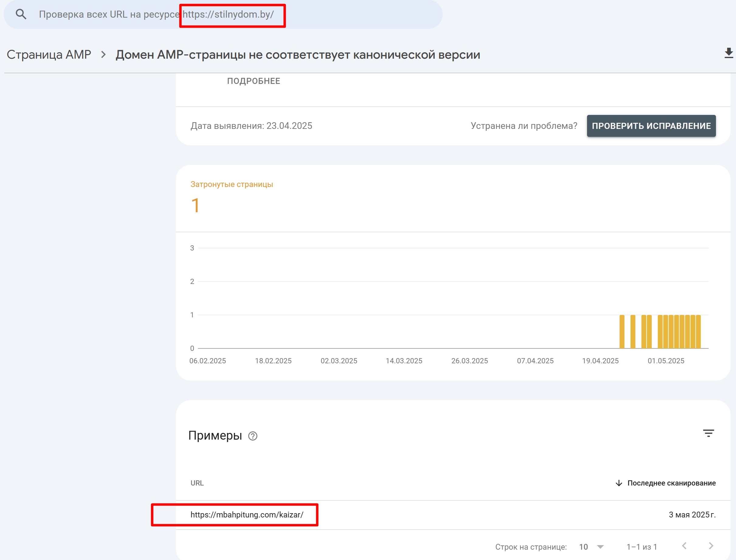Select the mbahpitung.com/kaizar URL row
This screenshot has height=560, width=736.
(247, 515)
